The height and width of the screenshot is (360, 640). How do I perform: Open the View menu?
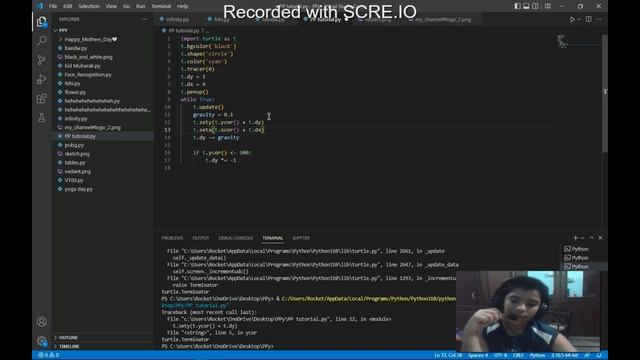[111, 6]
